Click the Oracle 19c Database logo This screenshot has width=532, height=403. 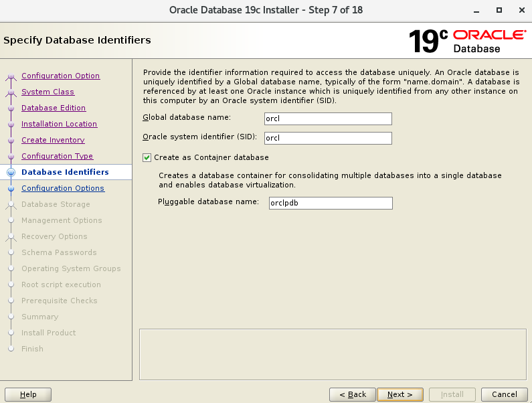click(x=468, y=41)
